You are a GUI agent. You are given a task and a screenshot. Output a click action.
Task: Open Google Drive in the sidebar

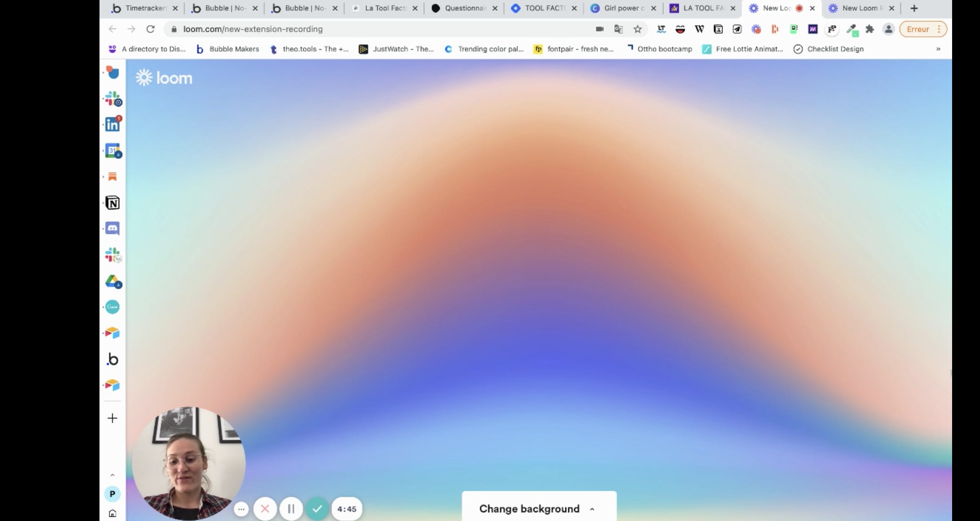[x=113, y=281]
